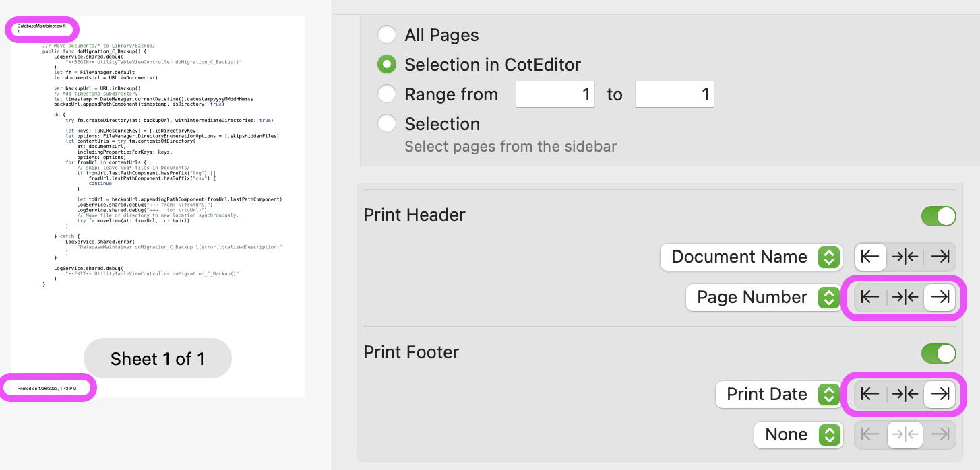Right-align the Print Date footer element
Screen dimensions: 980x470
pyautogui.click(x=940, y=394)
